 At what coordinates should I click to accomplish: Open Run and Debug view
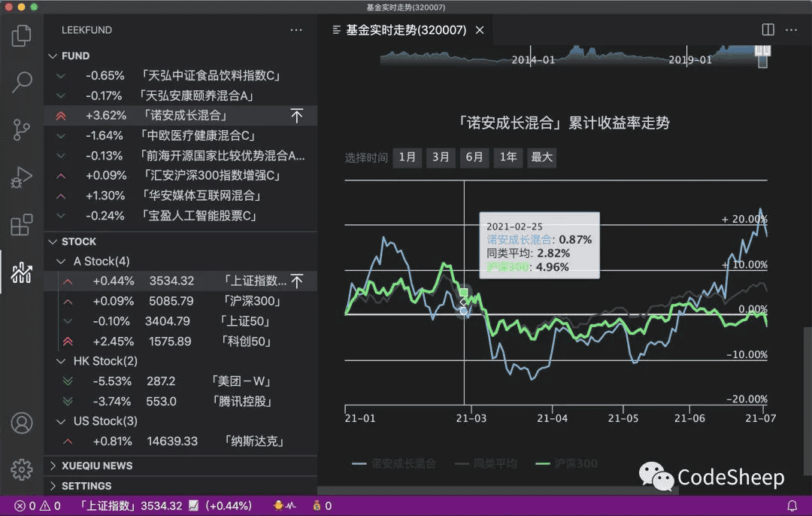[x=21, y=178]
